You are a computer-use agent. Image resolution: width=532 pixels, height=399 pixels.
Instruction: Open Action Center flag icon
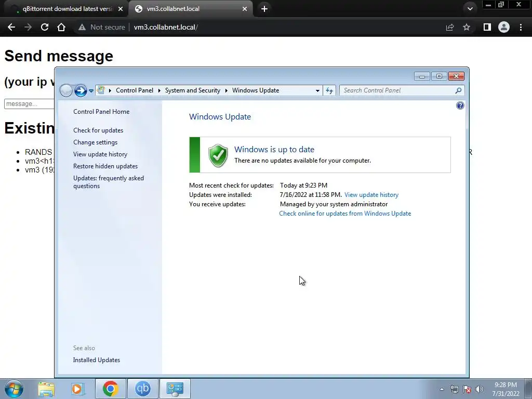coord(467,390)
